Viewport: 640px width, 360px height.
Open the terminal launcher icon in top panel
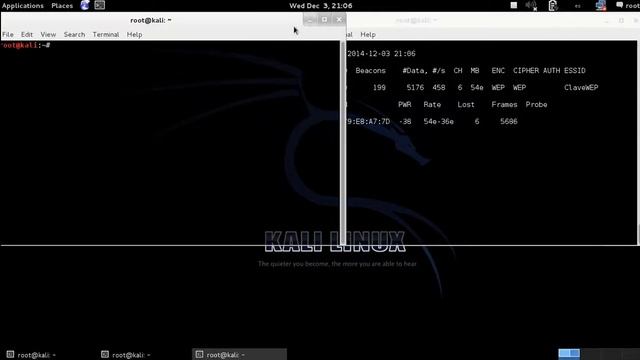pos(100,5)
